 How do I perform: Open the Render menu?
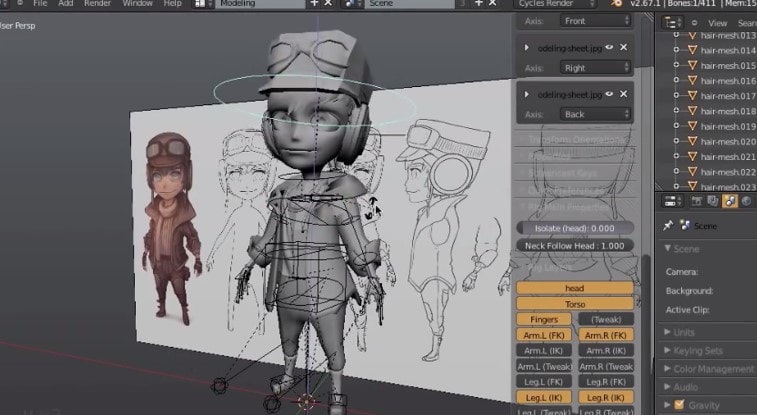(x=97, y=4)
